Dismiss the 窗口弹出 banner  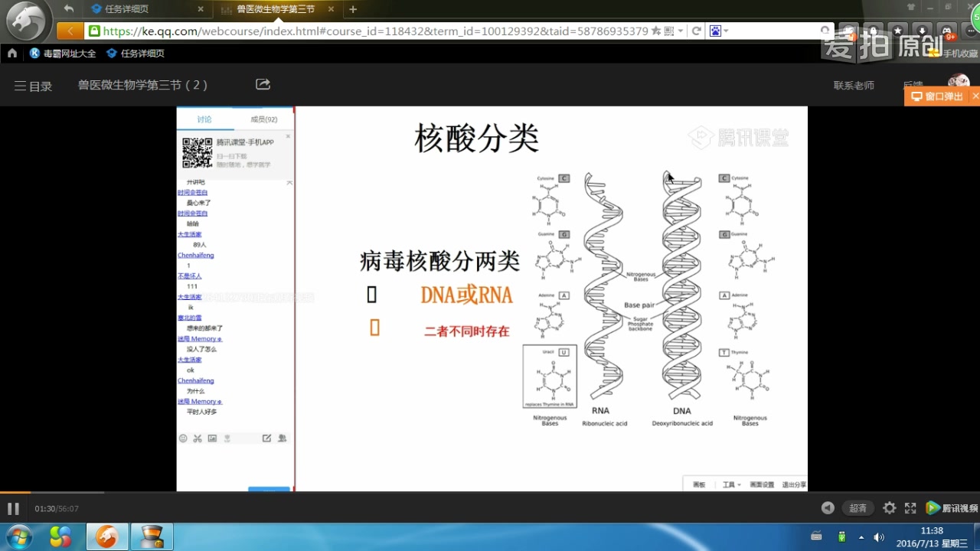tap(975, 96)
